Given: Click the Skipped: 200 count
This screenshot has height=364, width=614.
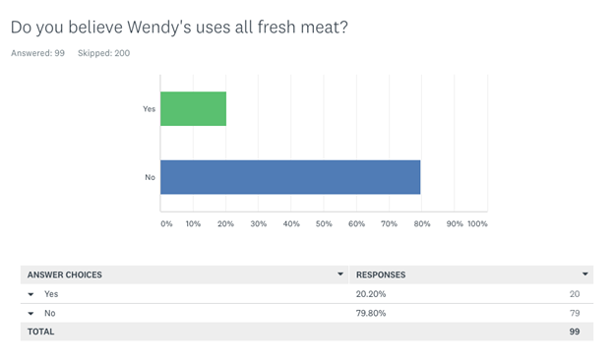Looking at the screenshot, I should click(103, 53).
